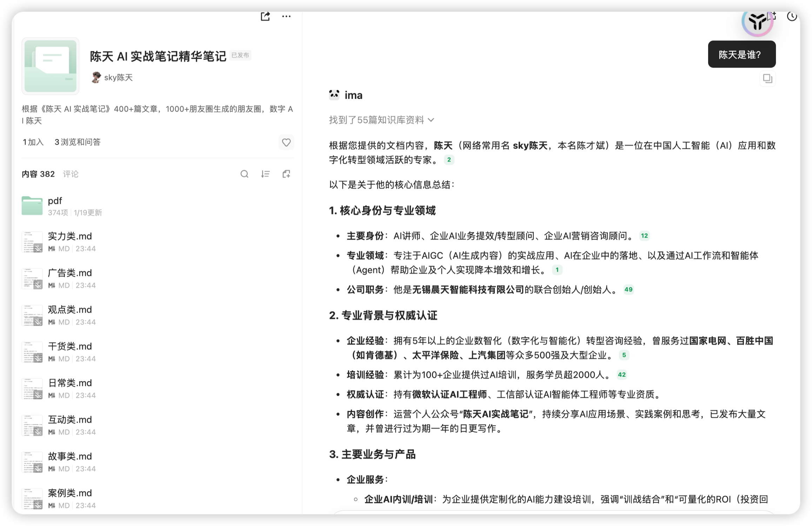Image resolution: width=812 pixels, height=526 pixels.
Task: Open the sort order icon
Action: coord(265,174)
